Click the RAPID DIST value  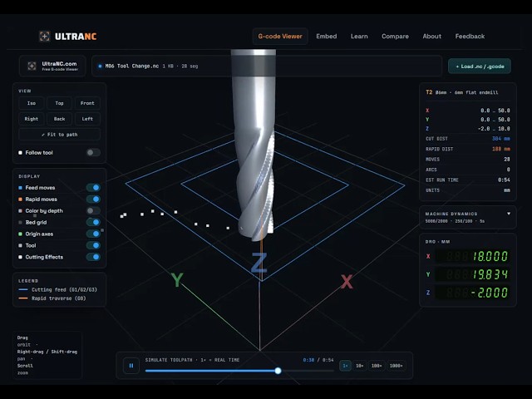click(500, 149)
